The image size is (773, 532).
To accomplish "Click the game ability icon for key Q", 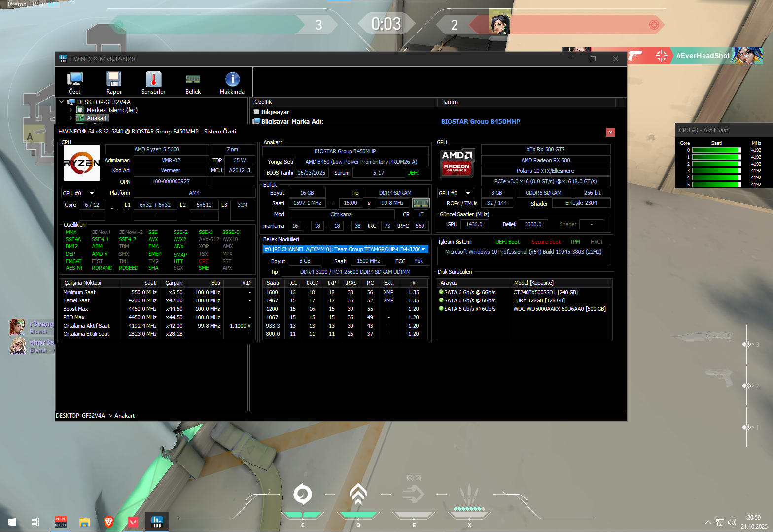I will click(358, 494).
